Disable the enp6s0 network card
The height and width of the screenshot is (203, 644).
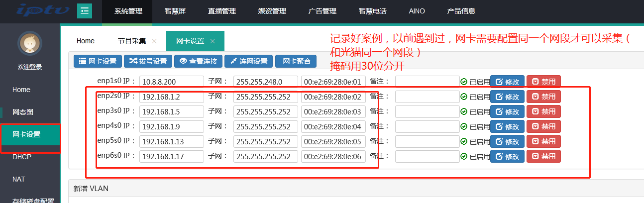543,156
